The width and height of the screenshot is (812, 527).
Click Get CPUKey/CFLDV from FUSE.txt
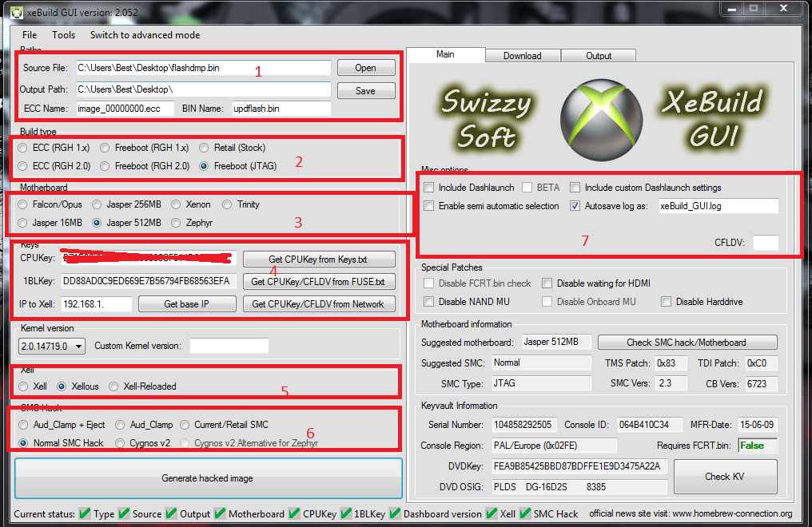(x=318, y=281)
